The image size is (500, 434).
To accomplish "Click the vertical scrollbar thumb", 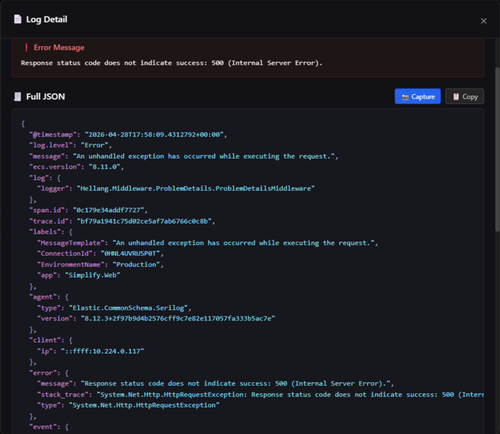I will pyautogui.click(x=497, y=149).
